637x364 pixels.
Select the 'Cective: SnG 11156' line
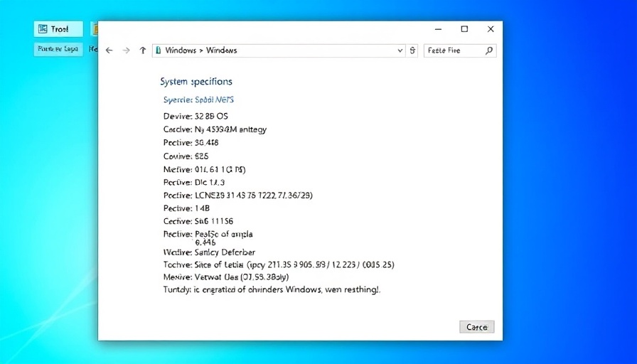point(198,221)
